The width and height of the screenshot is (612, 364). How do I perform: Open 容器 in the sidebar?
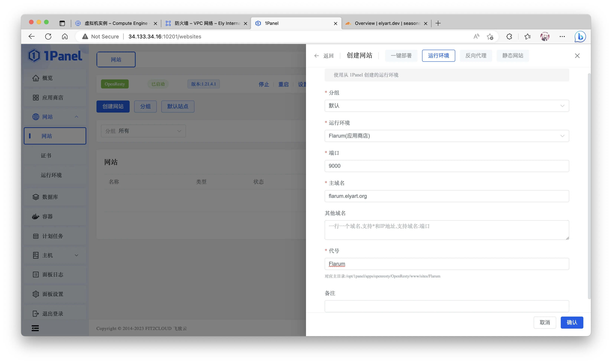pyautogui.click(x=55, y=217)
